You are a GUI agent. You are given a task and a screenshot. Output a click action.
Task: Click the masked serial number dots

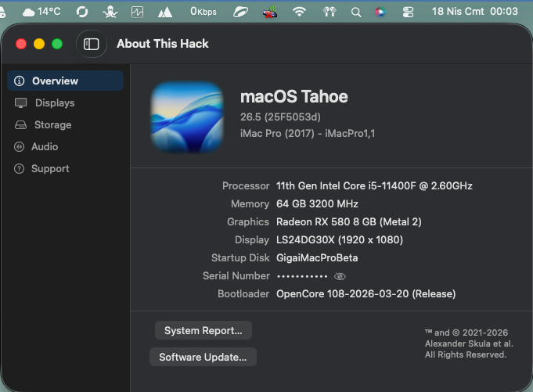(302, 276)
